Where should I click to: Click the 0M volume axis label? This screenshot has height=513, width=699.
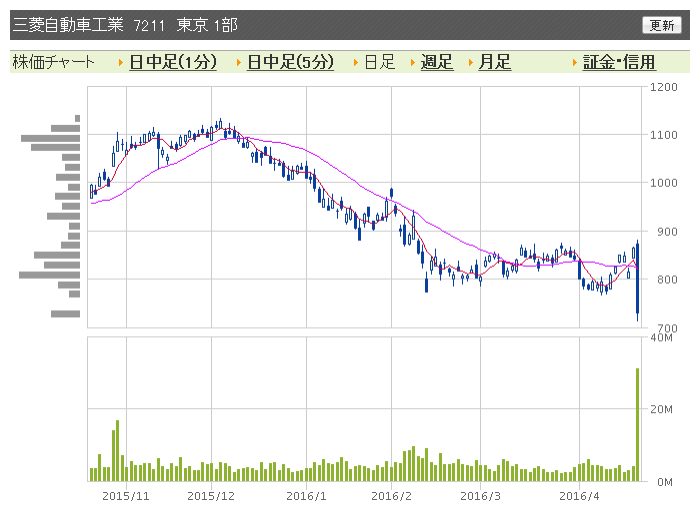click(x=665, y=482)
